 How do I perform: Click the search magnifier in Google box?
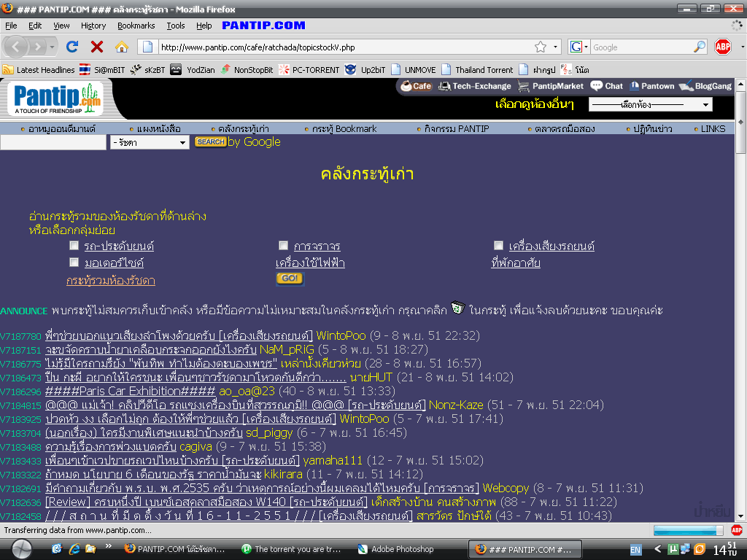coord(699,47)
